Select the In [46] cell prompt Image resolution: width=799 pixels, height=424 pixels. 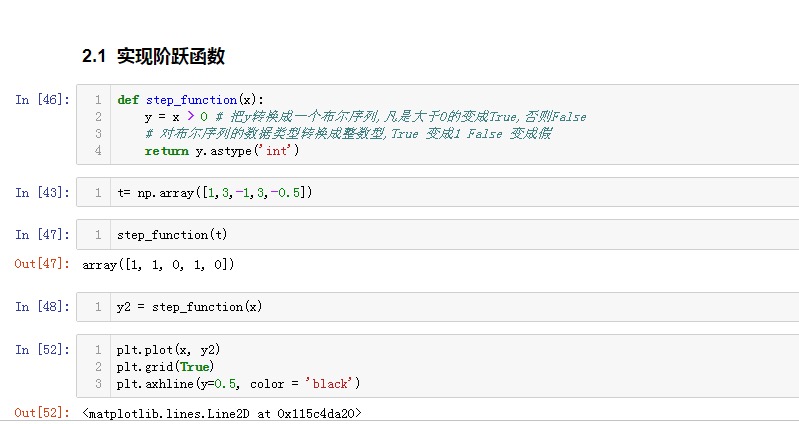(43, 100)
